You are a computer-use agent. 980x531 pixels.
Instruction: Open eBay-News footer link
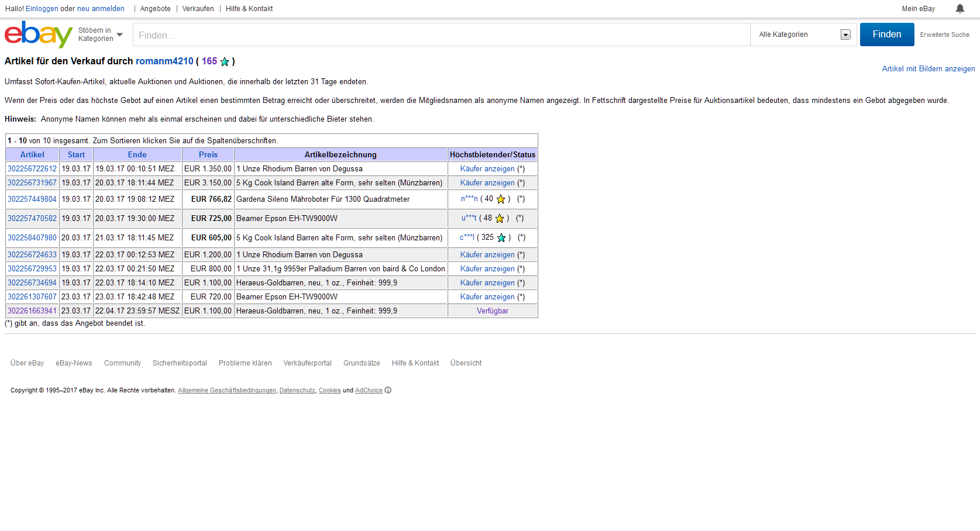[74, 363]
